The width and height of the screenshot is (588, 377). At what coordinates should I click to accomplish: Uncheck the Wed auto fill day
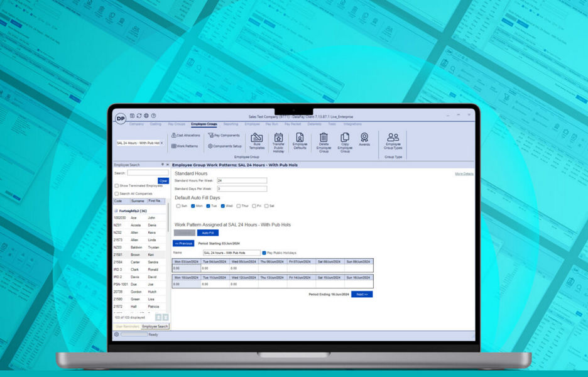(223, 206)
